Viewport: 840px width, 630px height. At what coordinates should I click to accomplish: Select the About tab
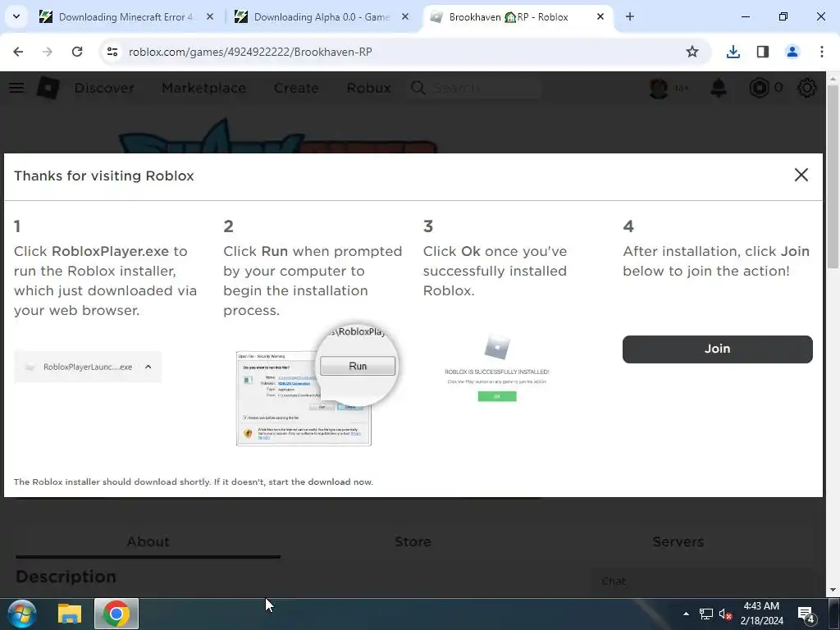(x=148, y=541)
